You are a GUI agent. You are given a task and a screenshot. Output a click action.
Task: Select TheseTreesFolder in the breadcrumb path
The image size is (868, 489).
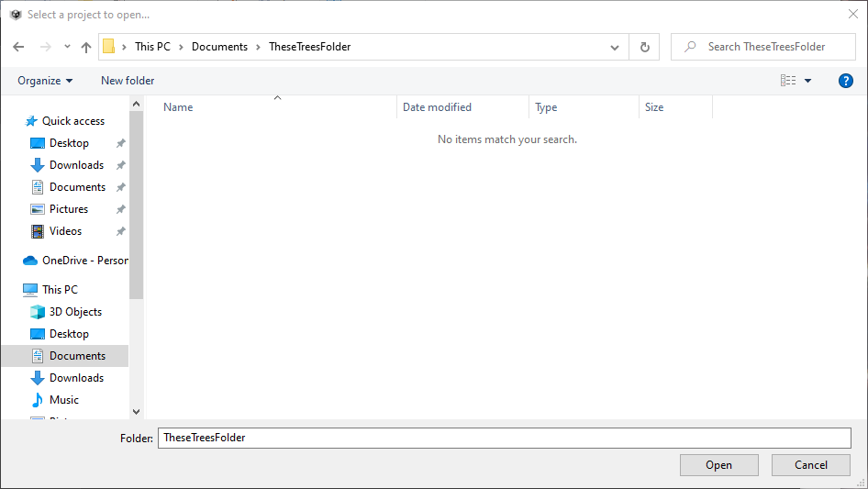click(x=310, y=47)
